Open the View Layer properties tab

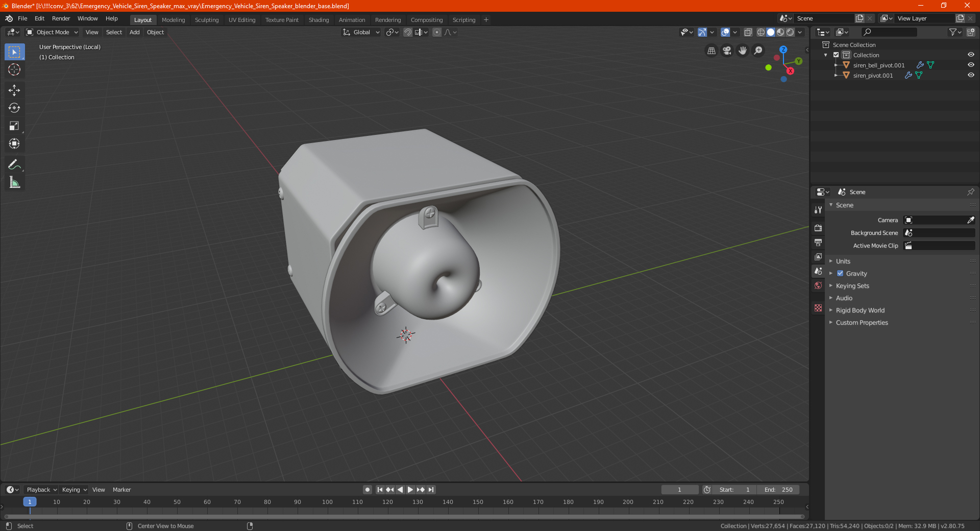[x=818, y=256]
